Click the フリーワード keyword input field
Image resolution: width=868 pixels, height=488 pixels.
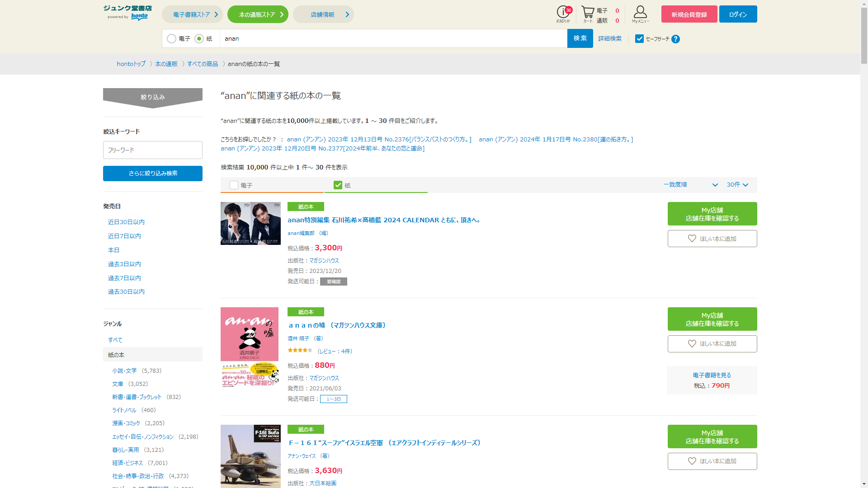[x=153, y=150]
